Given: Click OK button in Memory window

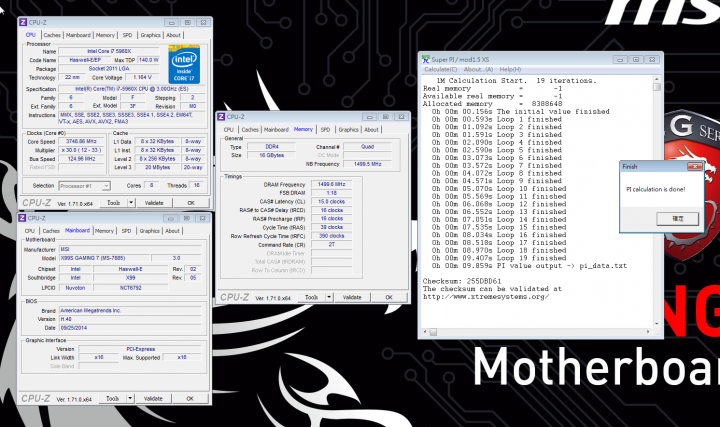Looking at the screenshot, I should point(389,297).
